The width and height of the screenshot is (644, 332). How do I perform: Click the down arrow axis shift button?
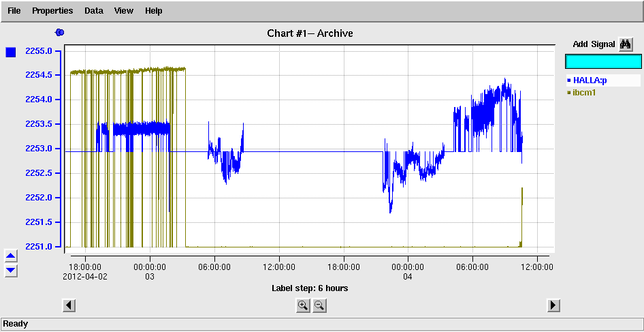click(11, 270)
